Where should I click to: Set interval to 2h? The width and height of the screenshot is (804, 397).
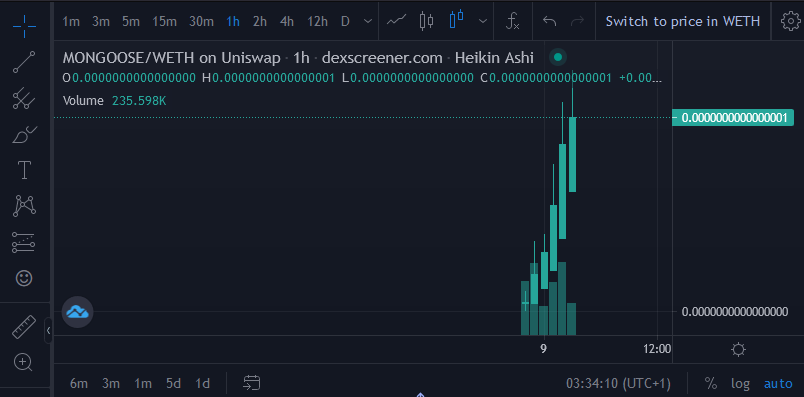(259, 22)
